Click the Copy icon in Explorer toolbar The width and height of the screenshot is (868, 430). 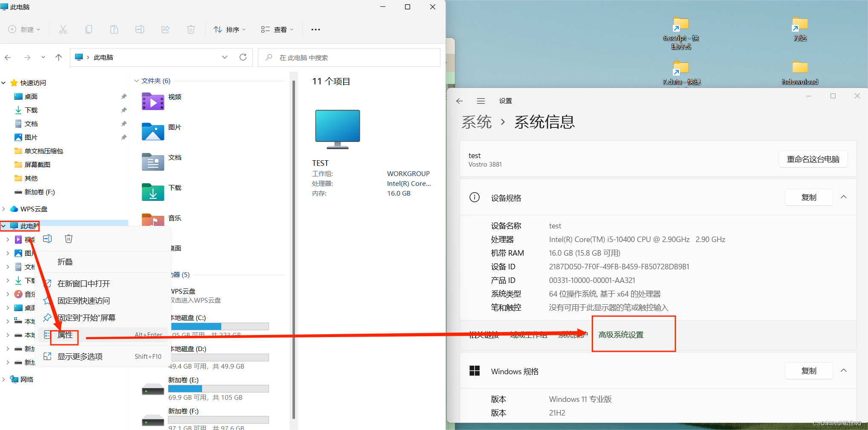coord(89,29)
